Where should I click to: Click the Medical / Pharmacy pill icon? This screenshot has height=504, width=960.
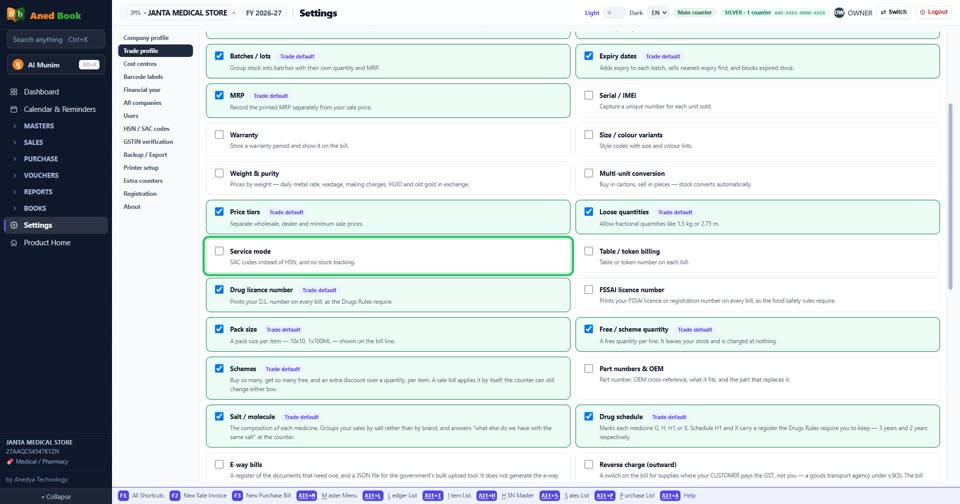tap(10, 462)
